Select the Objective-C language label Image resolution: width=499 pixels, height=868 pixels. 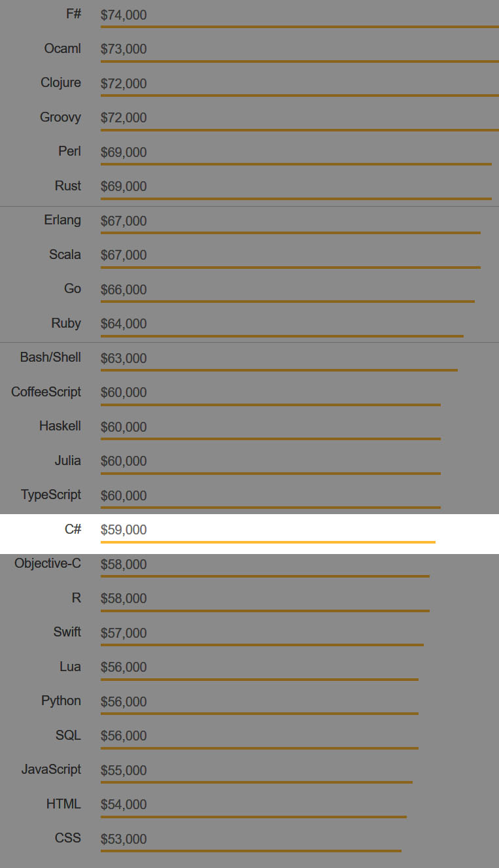(48, 563)
